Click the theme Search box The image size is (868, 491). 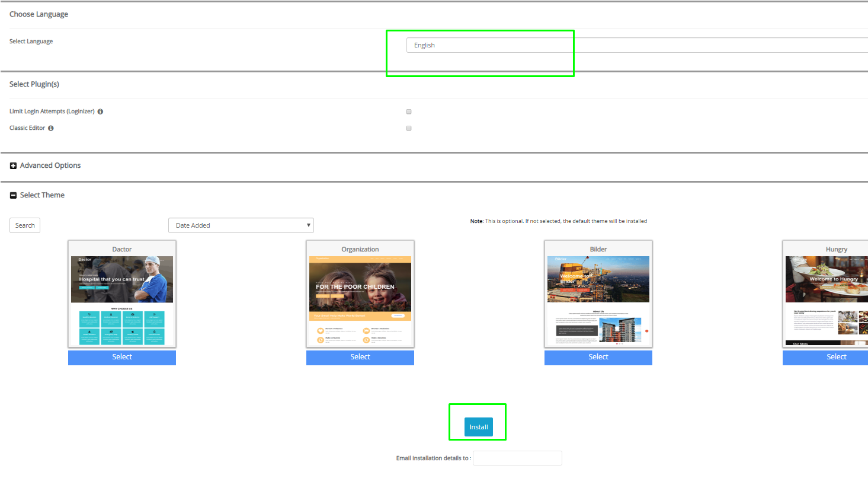coord(24,225)
